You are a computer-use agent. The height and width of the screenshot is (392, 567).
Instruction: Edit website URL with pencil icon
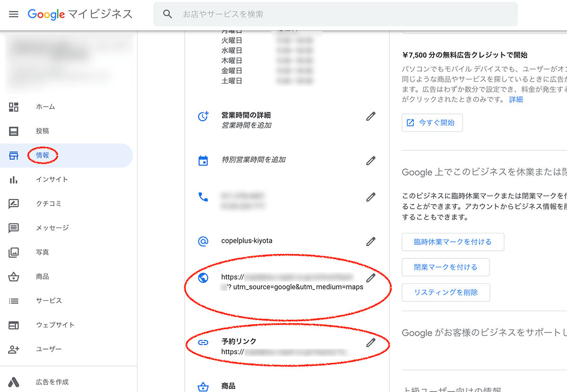(x=371, y=278)
